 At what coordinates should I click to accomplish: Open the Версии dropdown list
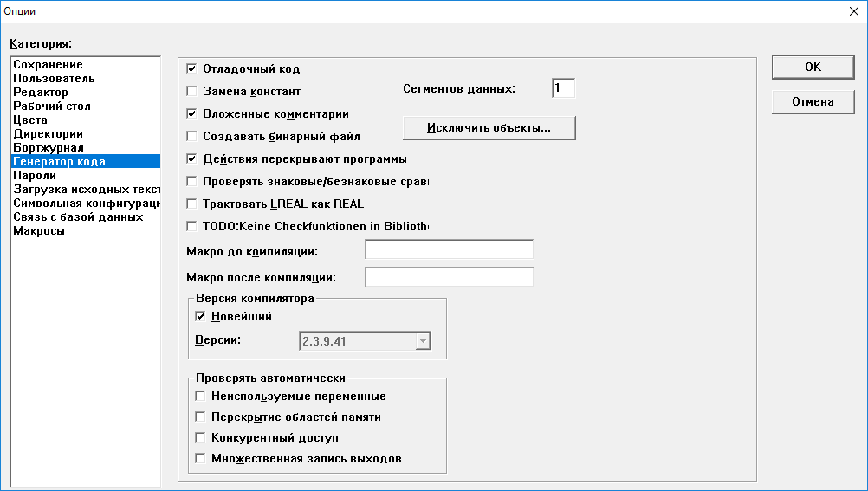[x=423, y=341]
